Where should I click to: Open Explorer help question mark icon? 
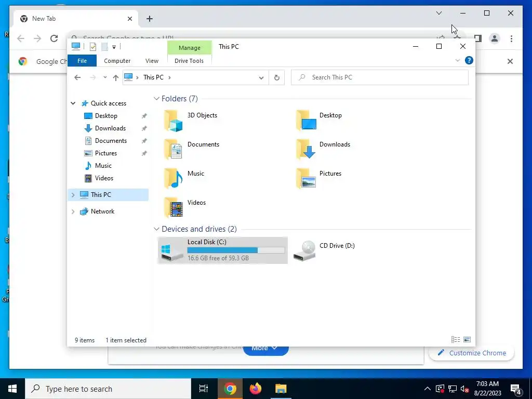click(x=469, y=60)
